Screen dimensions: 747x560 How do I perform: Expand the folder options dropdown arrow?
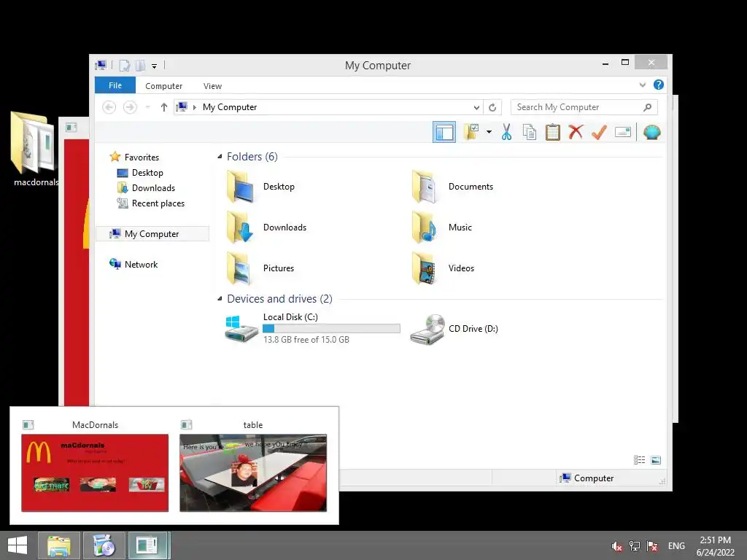click(x=489, y=132)
